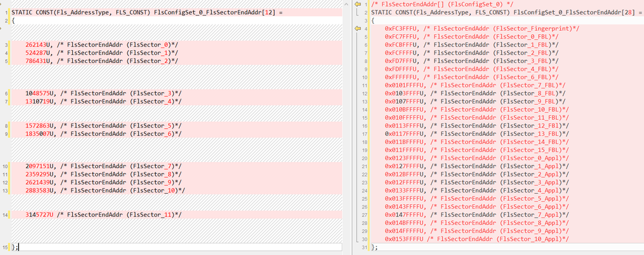Click the 1572863U entry for FlsSector_5
The image size is (644, 255).
click(177, 126)
